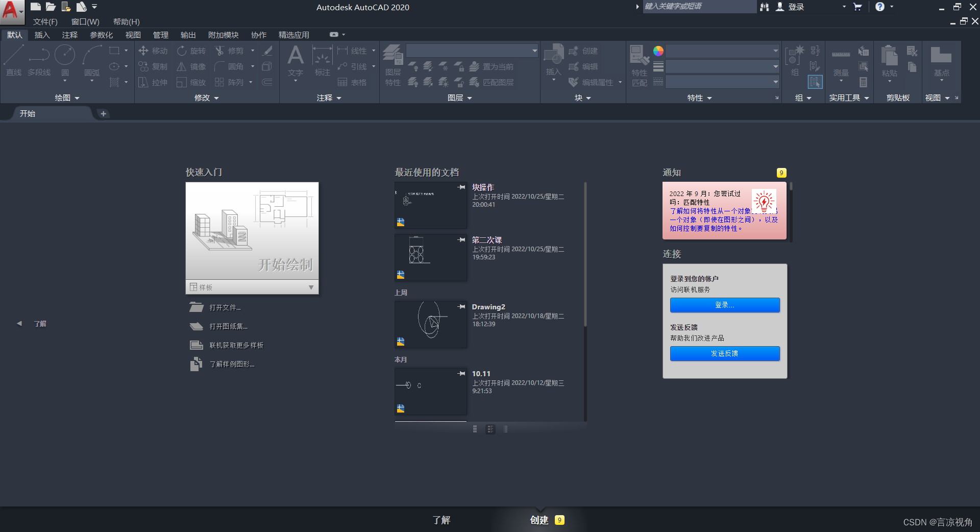Switch to the 参数化 ribbon tab
Screen dimensions: 980x532
(101, 35)
